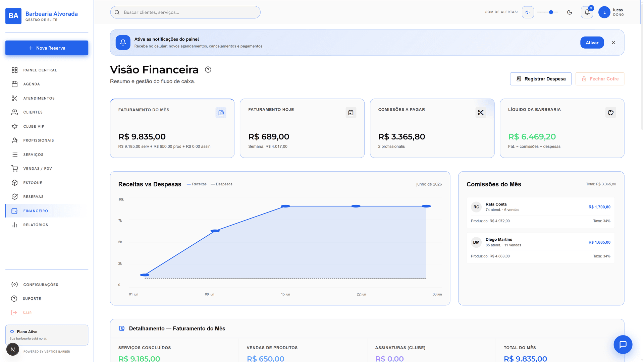This screenshot has height=362, width=644.
Task: Click piggy bank icon on Líquido card
Action: tap(611, 112)
